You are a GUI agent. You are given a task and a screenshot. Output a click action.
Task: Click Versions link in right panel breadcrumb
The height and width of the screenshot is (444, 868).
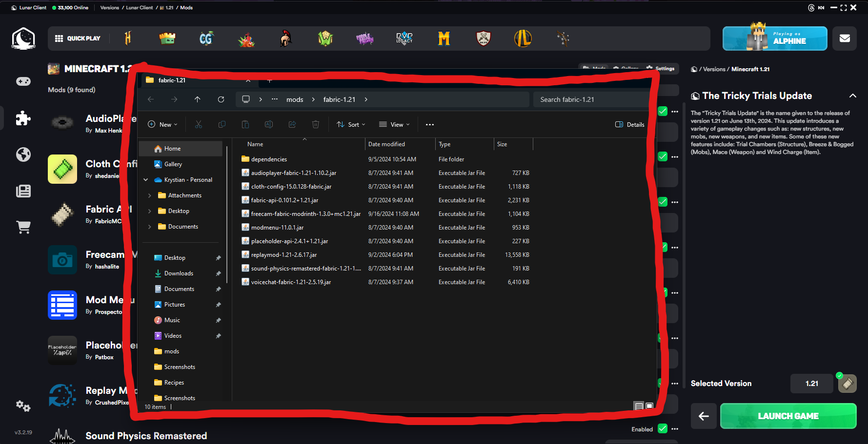714,69
